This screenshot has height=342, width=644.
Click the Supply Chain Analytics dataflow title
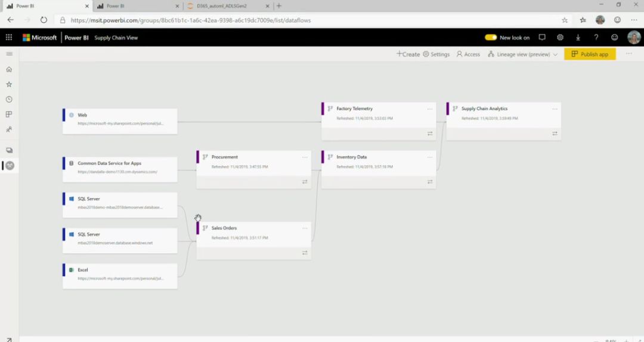(484, 109)
